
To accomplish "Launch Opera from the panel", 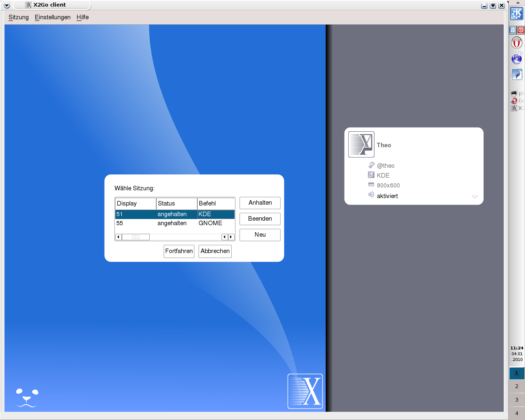I will [516, 43].
